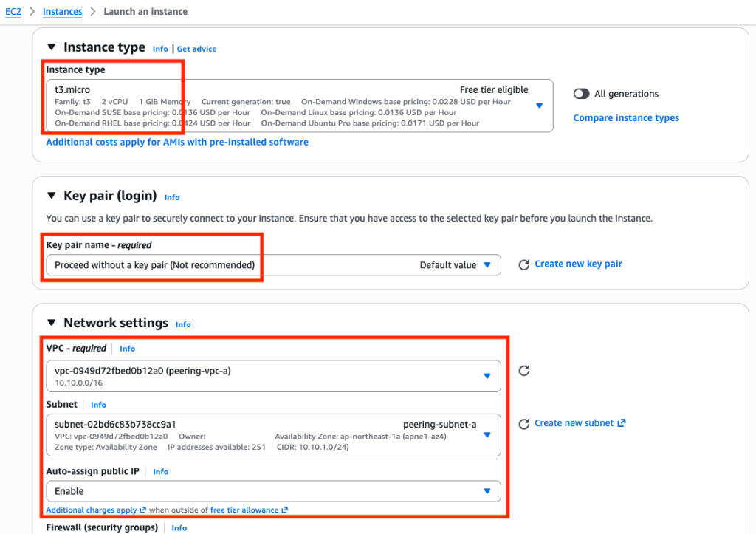
Task: Open Info link next to Firewall (security groups)
Action: 179,528
